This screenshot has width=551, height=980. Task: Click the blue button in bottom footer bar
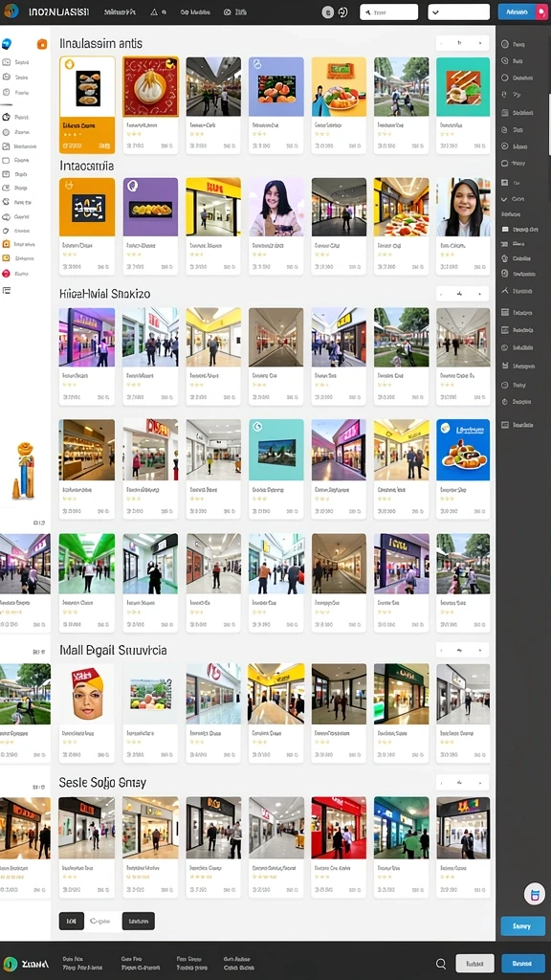523,963
